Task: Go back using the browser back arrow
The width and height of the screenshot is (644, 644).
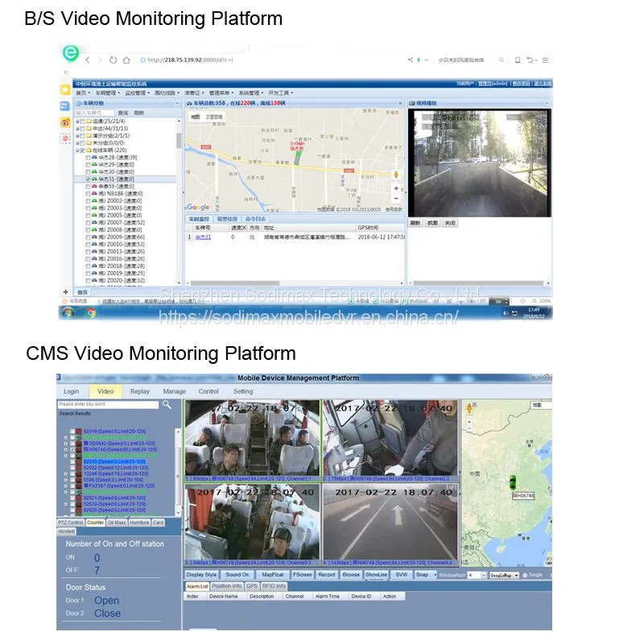Action: click(88, 60)
